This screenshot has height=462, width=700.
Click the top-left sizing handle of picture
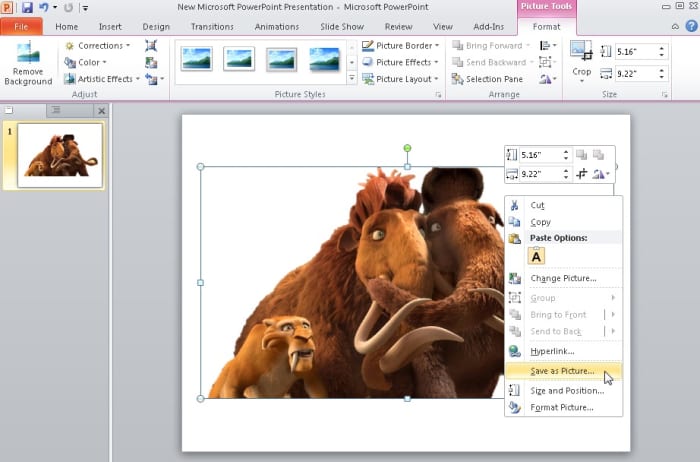pyautogui.click(x=200, y=166)
